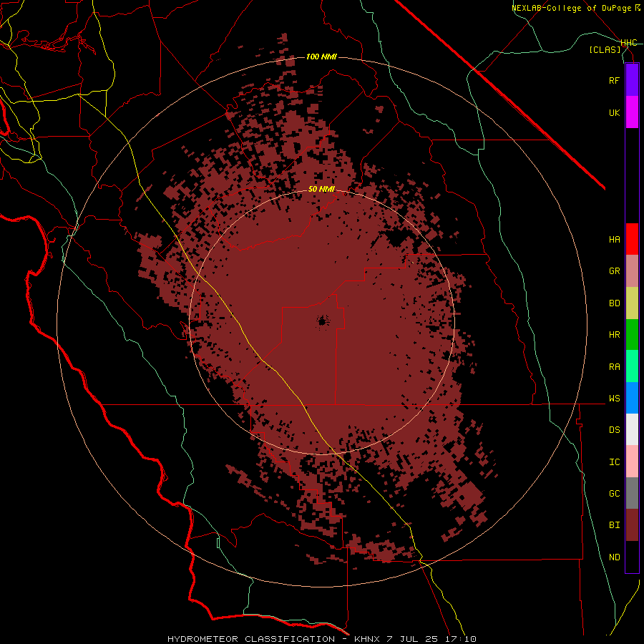Click the 'UK' legend label
This screenshot has width=644, height=644.
(x=615, y=112)
